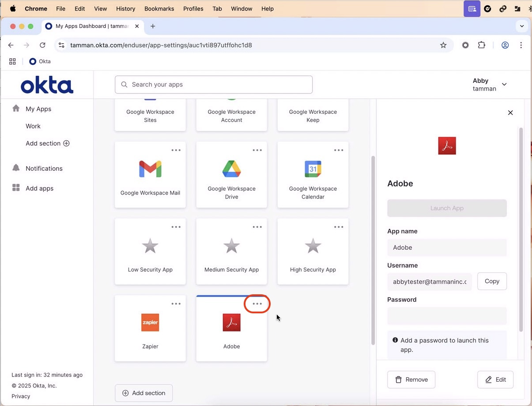Open the Apple menu
The height and width of the screenshot is (406, 532).
coord(13,8)
